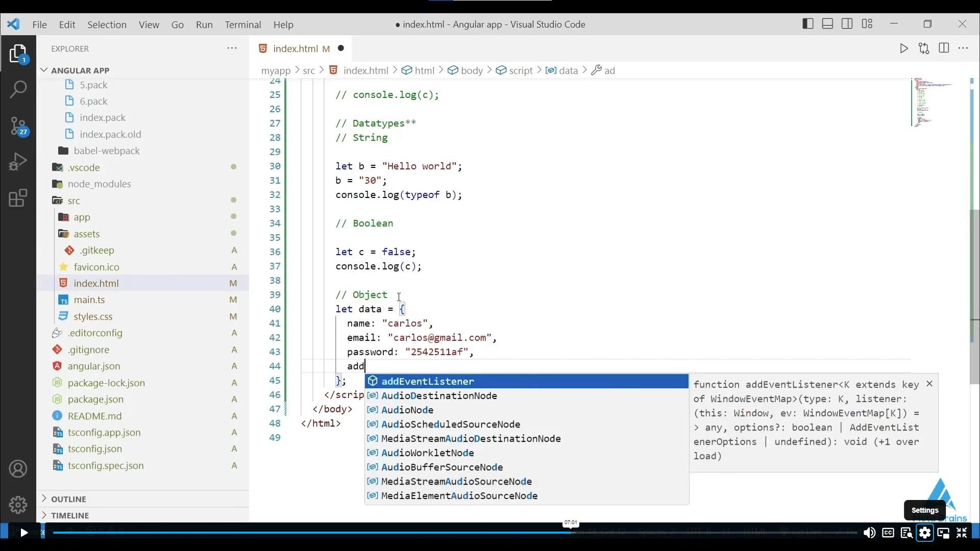Seek on the video progress bar
The image size is (980, 551).
pos(454,533)
